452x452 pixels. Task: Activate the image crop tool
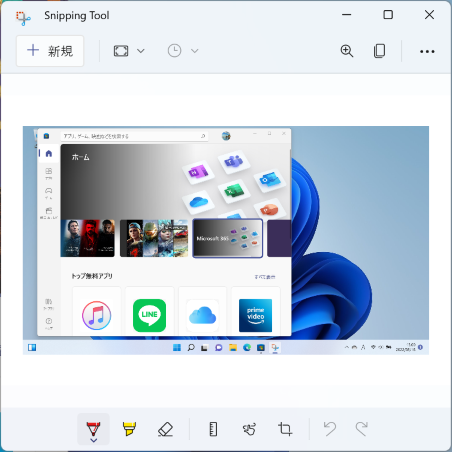[x=285, y=429]
